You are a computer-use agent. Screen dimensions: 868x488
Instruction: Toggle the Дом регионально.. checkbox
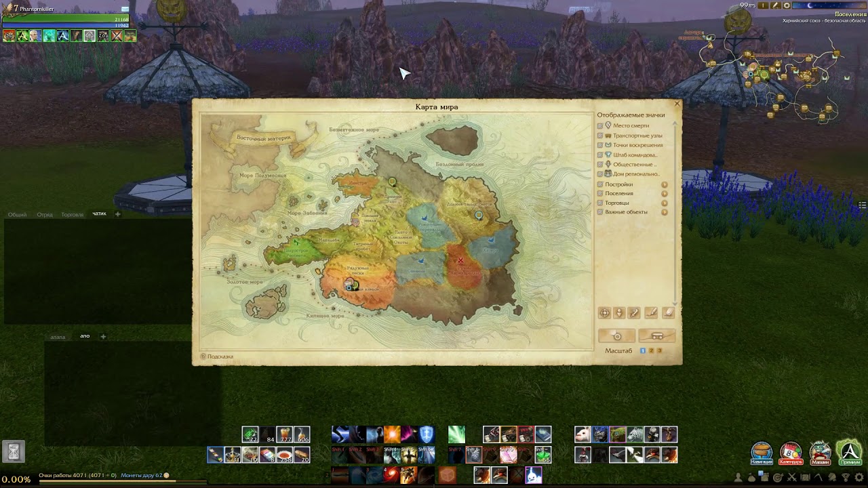click(600, 174)
